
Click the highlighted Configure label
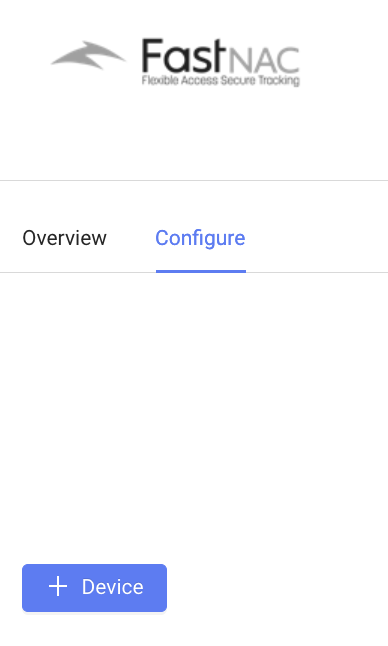tap(201, 238)
